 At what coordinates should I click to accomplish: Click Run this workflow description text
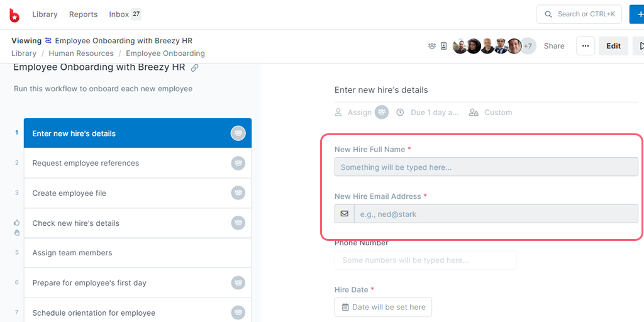(103, 89)
